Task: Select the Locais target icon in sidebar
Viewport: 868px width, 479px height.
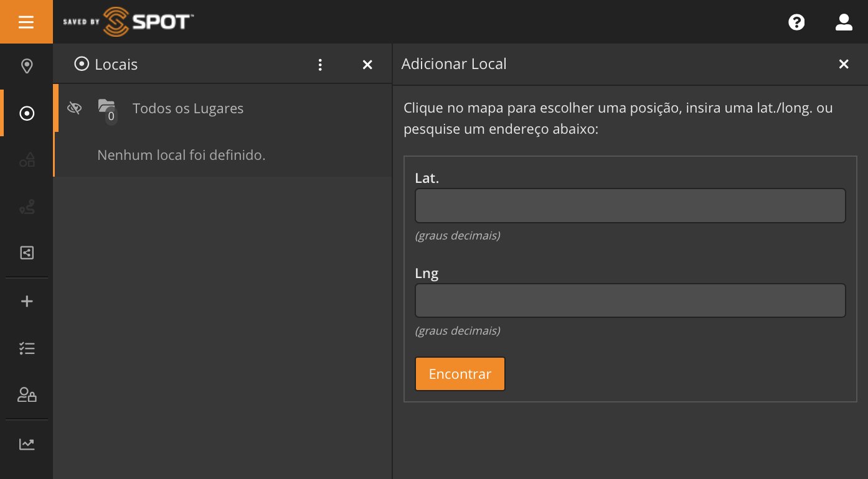Action: [x=27, y=113]
